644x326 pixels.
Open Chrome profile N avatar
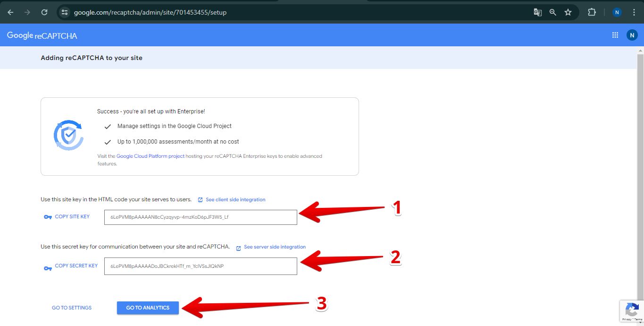[x=617, y=12]
